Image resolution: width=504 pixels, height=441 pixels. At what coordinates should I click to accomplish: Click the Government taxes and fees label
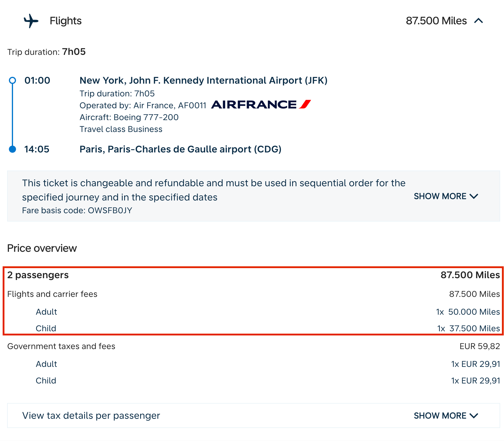[61, 346]
